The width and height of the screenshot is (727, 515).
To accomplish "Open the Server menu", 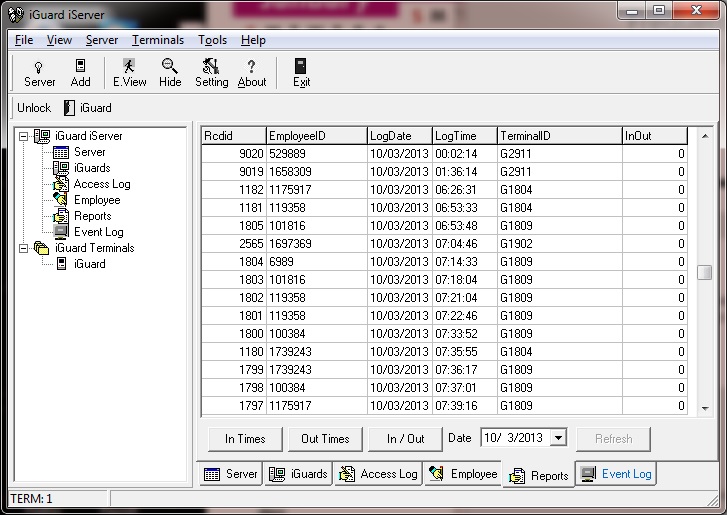I will [102, 40].
